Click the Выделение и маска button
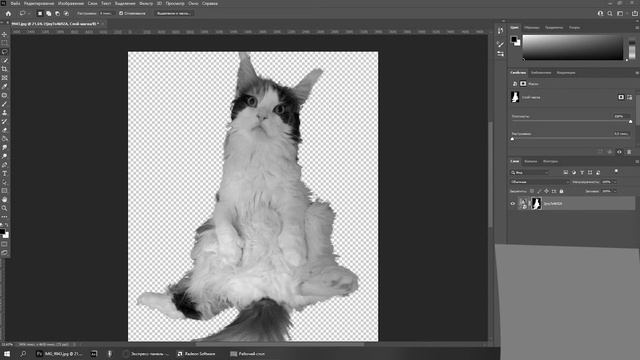Image resolution: width=640 pixels, height=360 pixels. pos(173,13)
